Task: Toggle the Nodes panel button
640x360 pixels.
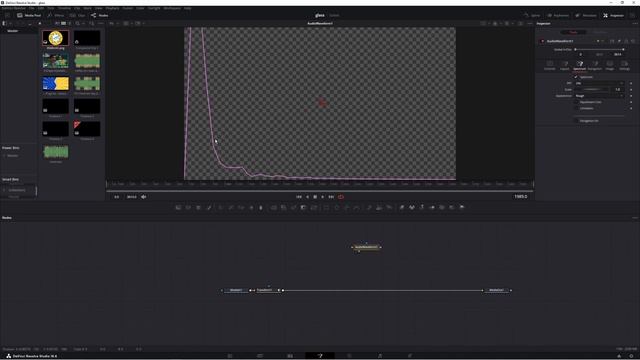Action: [x=100, y=16]
